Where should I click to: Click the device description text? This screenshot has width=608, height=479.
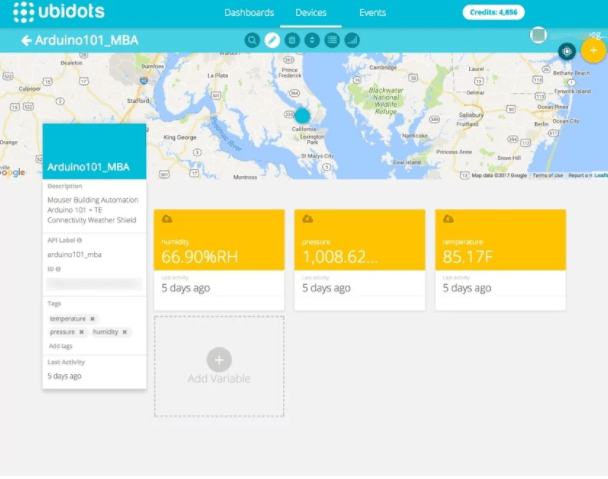[x=92, y=210]
